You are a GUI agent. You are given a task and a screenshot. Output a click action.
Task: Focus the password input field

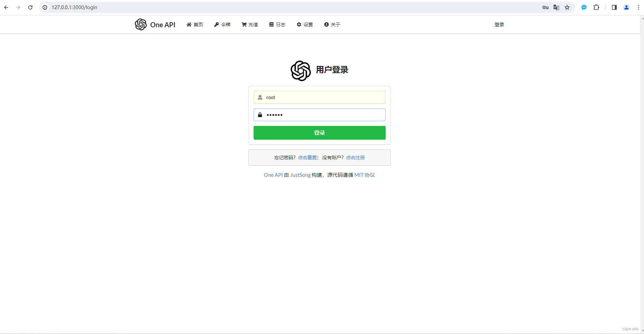pos(319,115)
